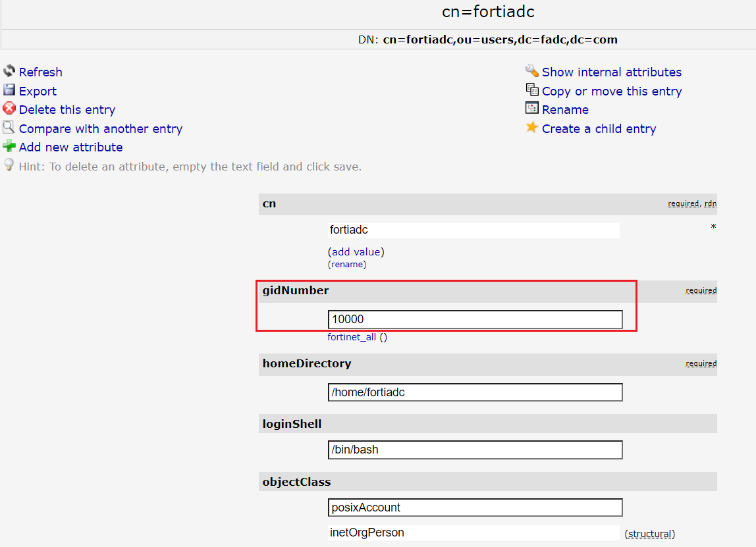Select the gidNumber value 10000 field
Viewport: 756px width, 547px height.
point(475,319)
